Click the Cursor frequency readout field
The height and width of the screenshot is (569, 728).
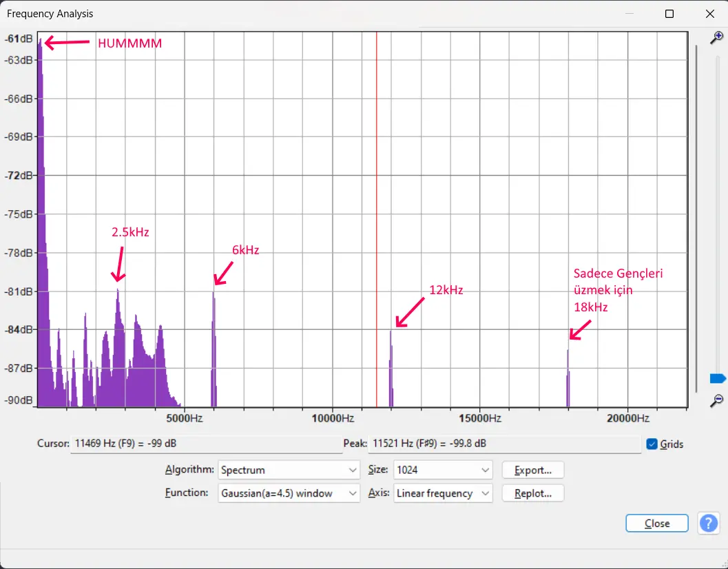[x=207, y=444]
